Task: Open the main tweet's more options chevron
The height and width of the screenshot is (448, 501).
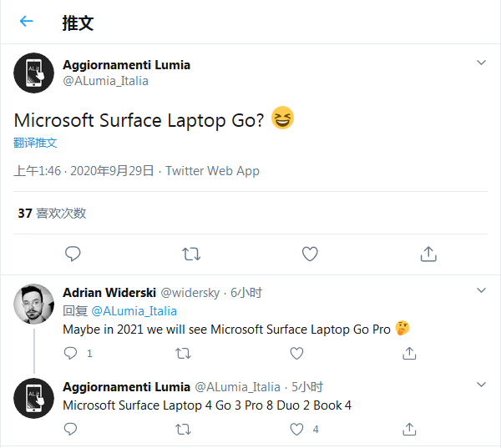Action: tap(481, 63)
